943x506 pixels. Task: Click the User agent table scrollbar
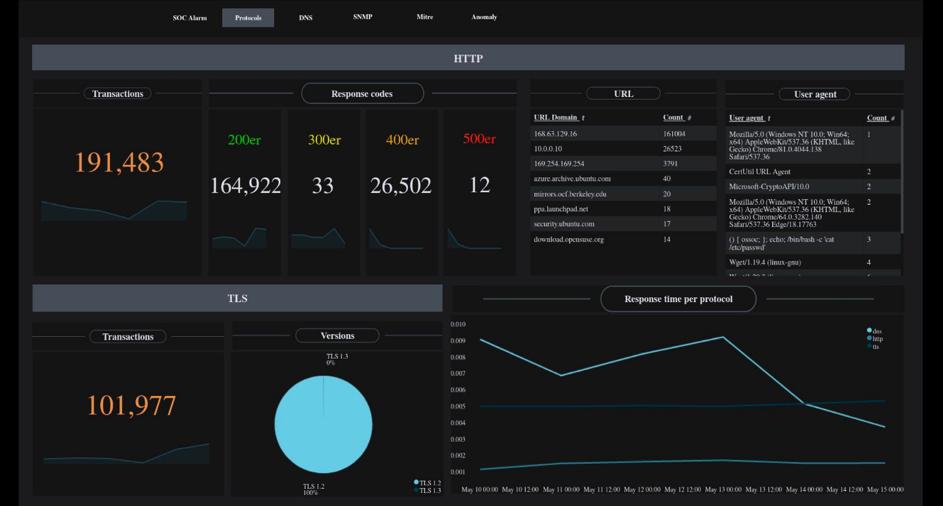point(903,170)
